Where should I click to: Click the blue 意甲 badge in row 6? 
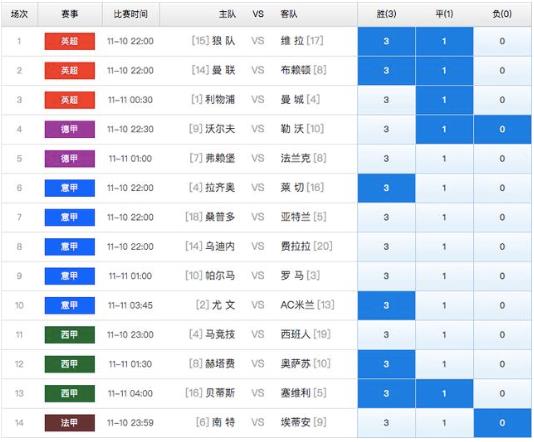point(70,188)
